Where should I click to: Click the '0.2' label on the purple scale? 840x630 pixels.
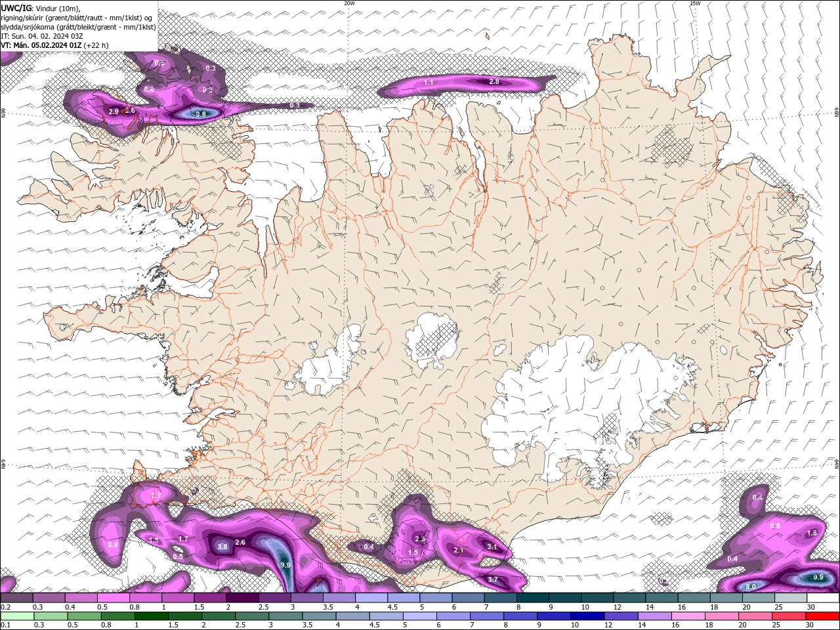coord(5,607)
